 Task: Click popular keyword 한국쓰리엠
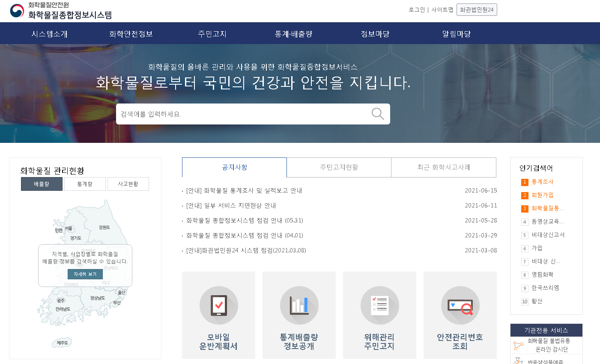(x=545, y=288)
